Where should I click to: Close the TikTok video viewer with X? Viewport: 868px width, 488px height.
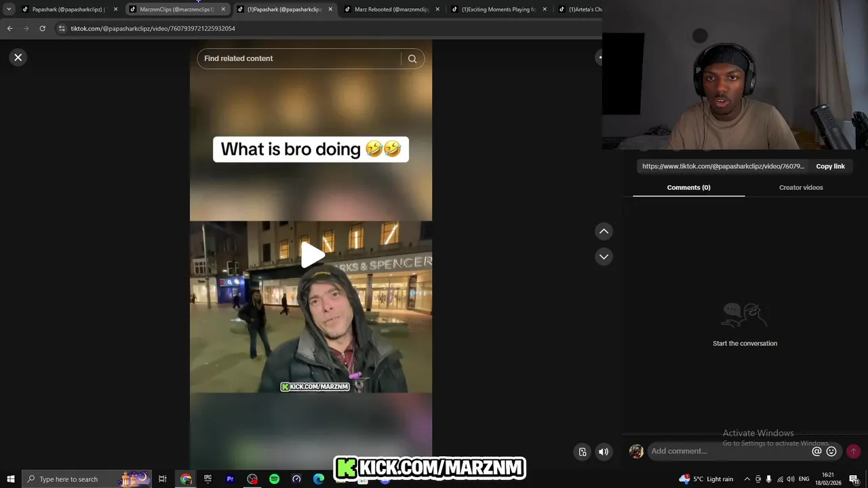[x=18, y=58]
